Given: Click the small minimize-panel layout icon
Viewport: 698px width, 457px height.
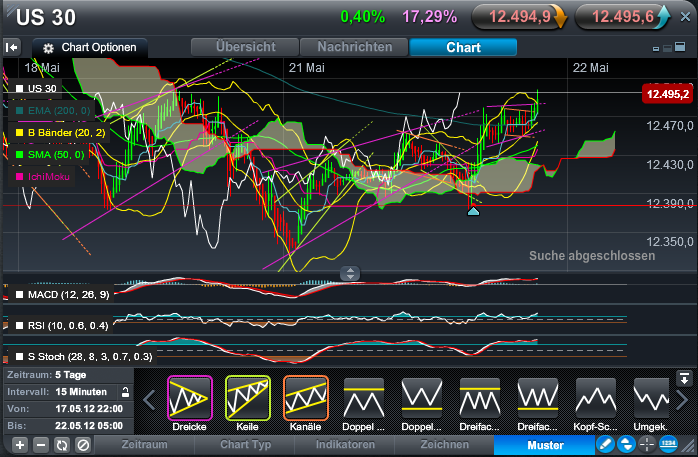Looking at the screenshot, I should 656,49.
